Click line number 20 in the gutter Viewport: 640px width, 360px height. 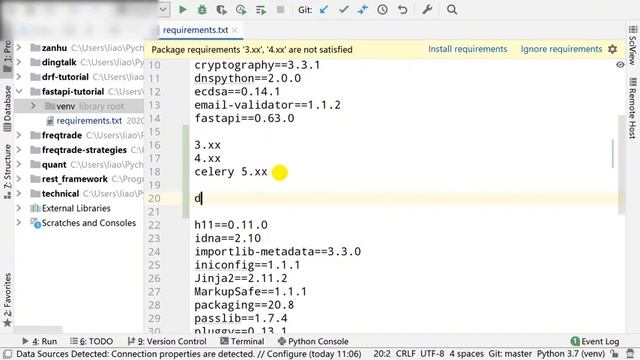tap(154, 198)
